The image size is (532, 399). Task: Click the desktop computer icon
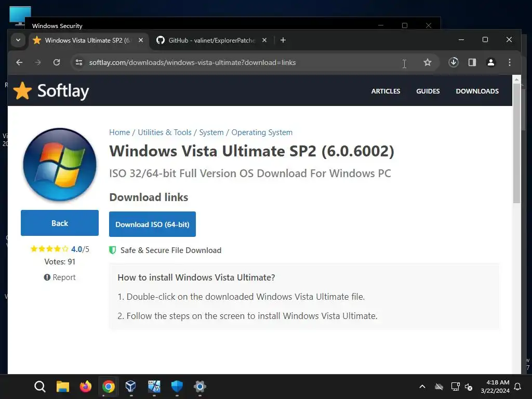coord(20,16)
